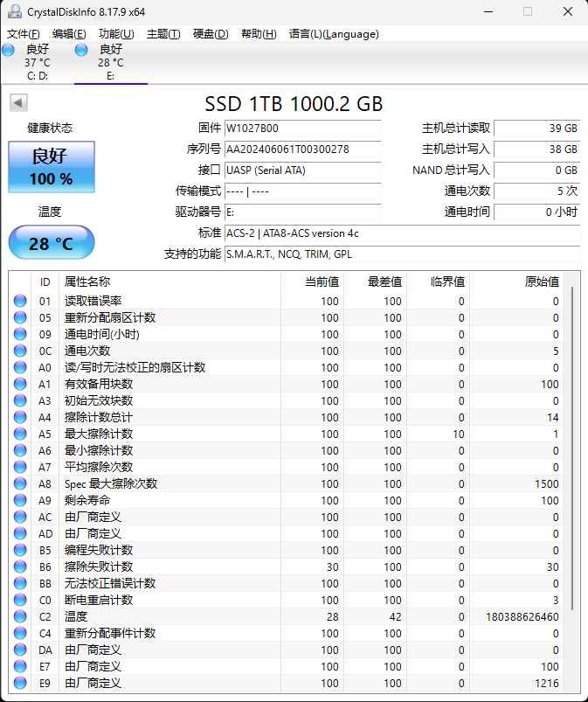This screenshot has height=702, width=588.
Task: Click the 通电次数 value 5 次
Action: (x=537, y=191)
